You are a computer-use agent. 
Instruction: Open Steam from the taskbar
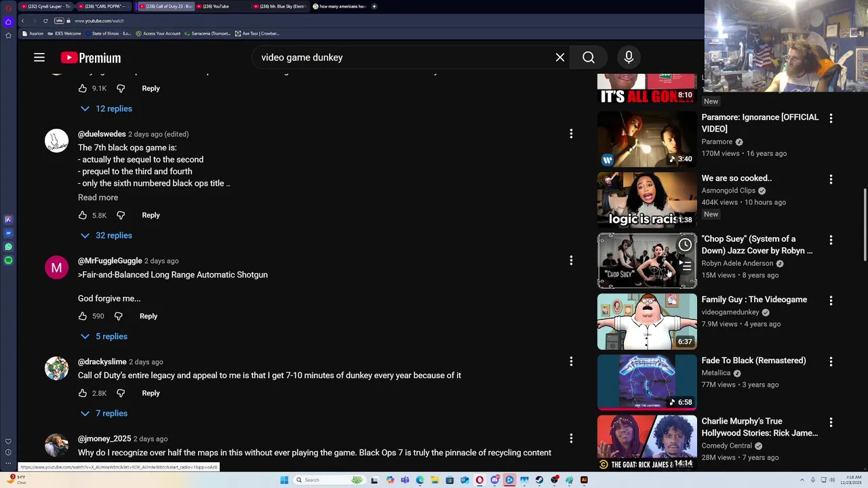coord(539,480)
